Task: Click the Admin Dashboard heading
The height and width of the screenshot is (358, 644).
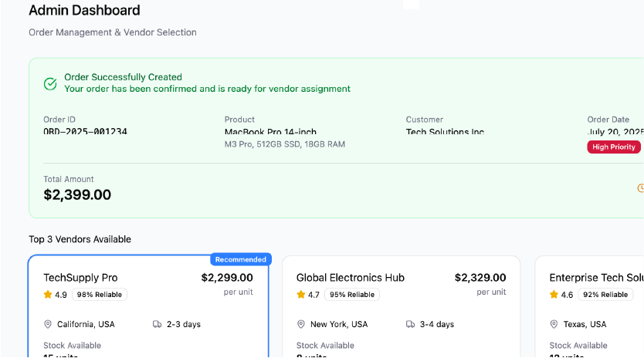Action: (x=84, y=10)
